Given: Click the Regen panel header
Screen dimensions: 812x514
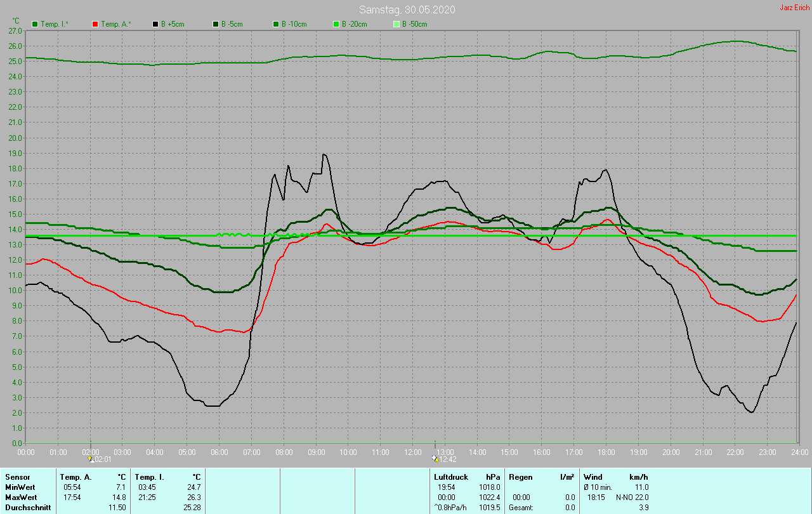Looking at the screenshot, I should click(520, 477).
